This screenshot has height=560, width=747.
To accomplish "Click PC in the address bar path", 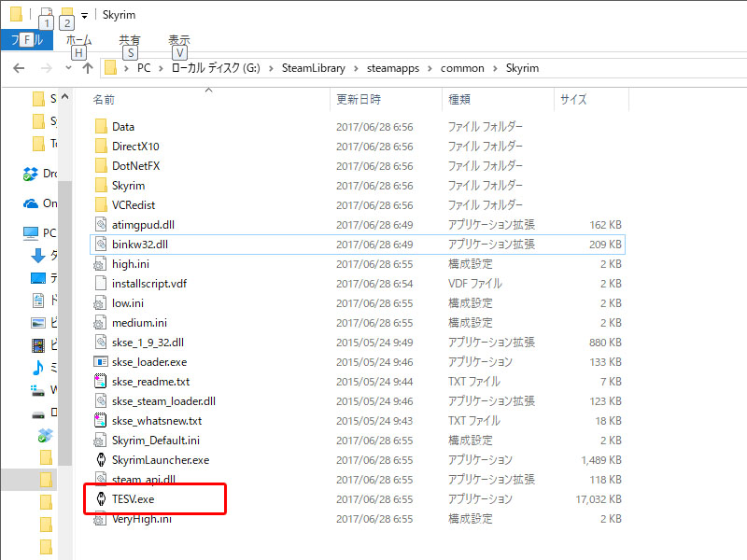I will tap(144, 68).
